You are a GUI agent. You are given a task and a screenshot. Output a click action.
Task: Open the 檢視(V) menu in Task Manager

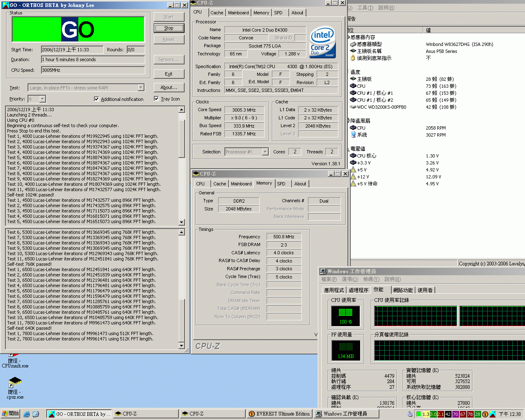[x=371, y=279]
